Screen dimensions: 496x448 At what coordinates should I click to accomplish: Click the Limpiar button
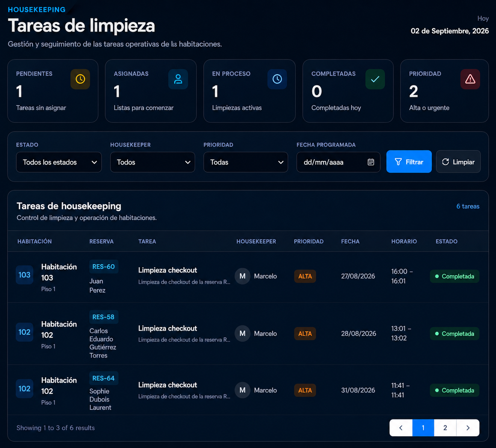pyautogui.click(x=458, y=162)
